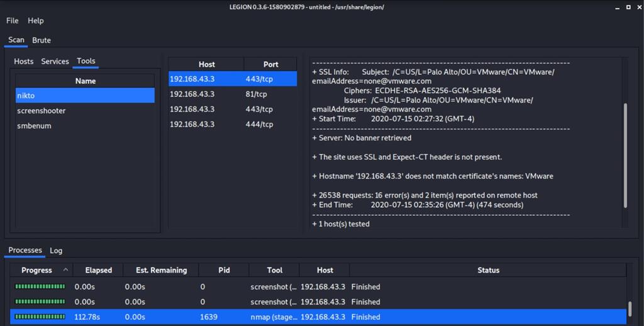Switch to the Processes tab
The height and width of the screenshot is (326, 644).
point(25,250)
